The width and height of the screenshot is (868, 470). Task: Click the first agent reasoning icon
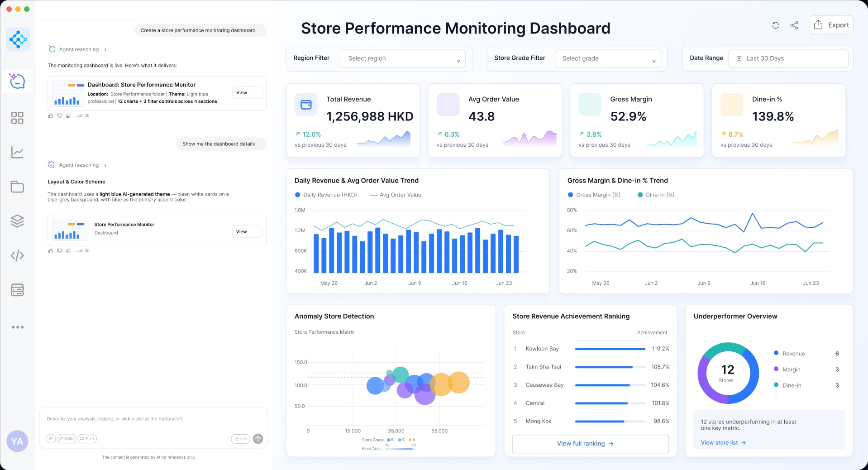click(x=52, y=49)
